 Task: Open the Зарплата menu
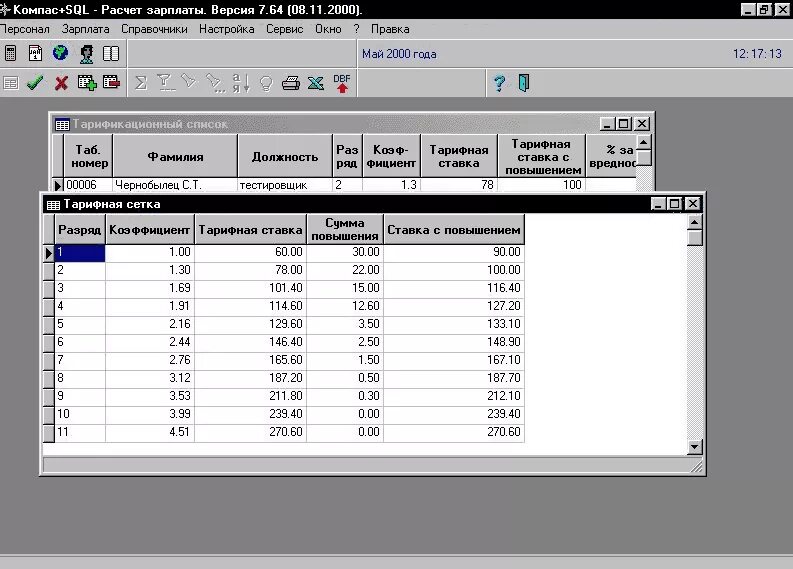click(x=85, y=29)
